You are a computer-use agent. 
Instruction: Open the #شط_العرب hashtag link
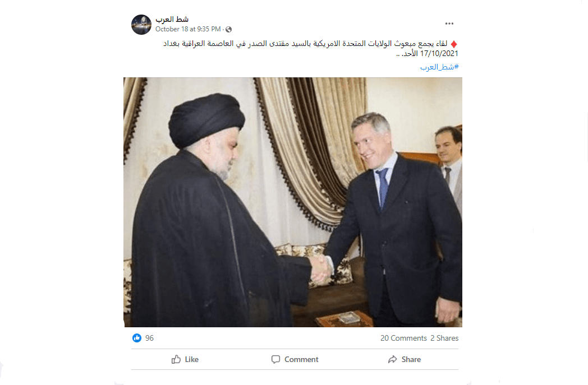point(439,67)
